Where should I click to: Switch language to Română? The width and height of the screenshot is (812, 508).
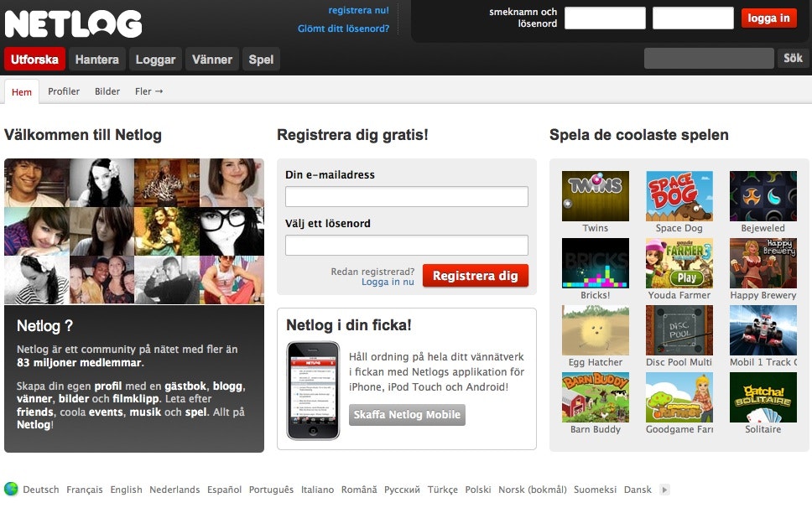[359, 490]
